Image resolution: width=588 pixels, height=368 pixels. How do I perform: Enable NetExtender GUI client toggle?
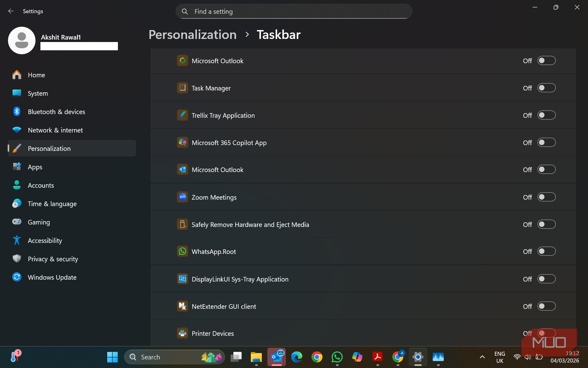pyautogui.click(x=546, y=306)
